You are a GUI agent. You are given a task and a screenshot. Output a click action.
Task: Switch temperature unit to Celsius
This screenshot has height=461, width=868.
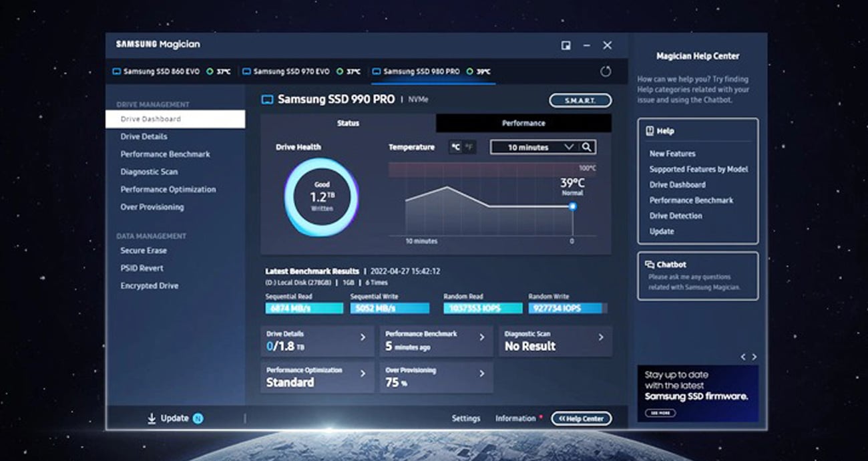[x=455, y=147]
